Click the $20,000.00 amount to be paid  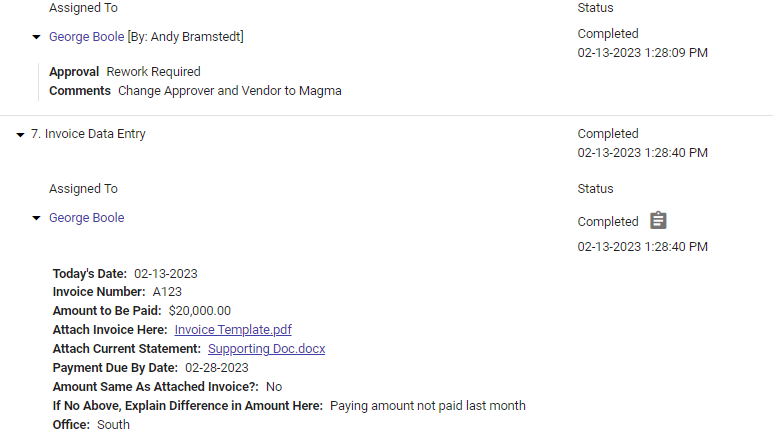200,311
